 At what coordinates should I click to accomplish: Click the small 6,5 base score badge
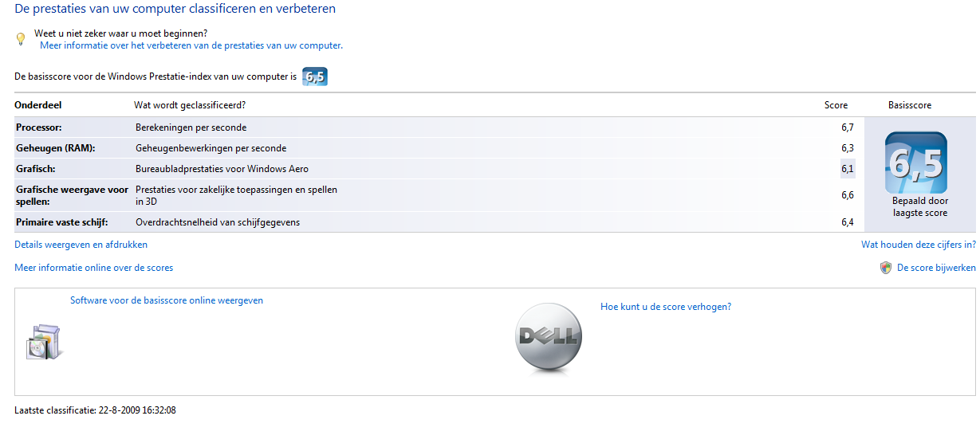315,77
